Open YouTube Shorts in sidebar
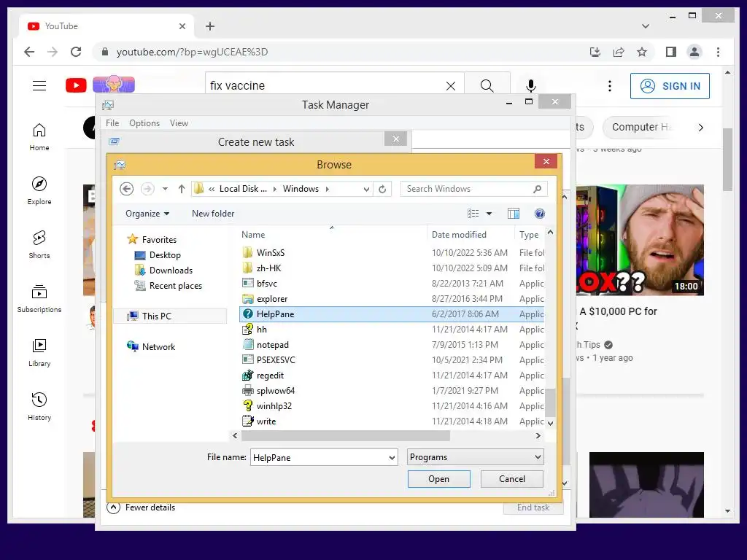This screenshot has width=747, height=560. [x=39, y=245]
